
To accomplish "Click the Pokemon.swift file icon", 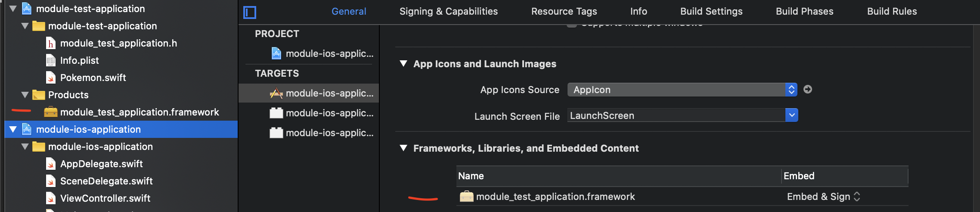I will pyautogui.click(x=51, y=78).
